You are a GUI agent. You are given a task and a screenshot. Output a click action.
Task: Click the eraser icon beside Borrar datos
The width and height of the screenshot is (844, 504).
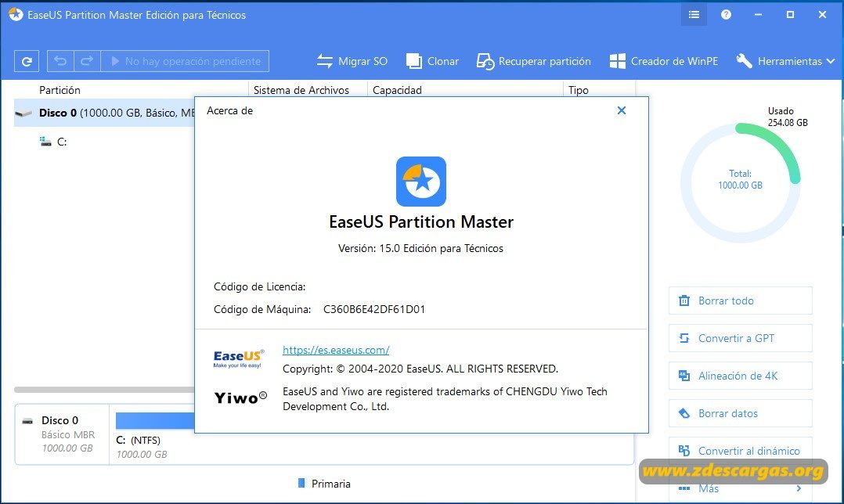point(684,414)
